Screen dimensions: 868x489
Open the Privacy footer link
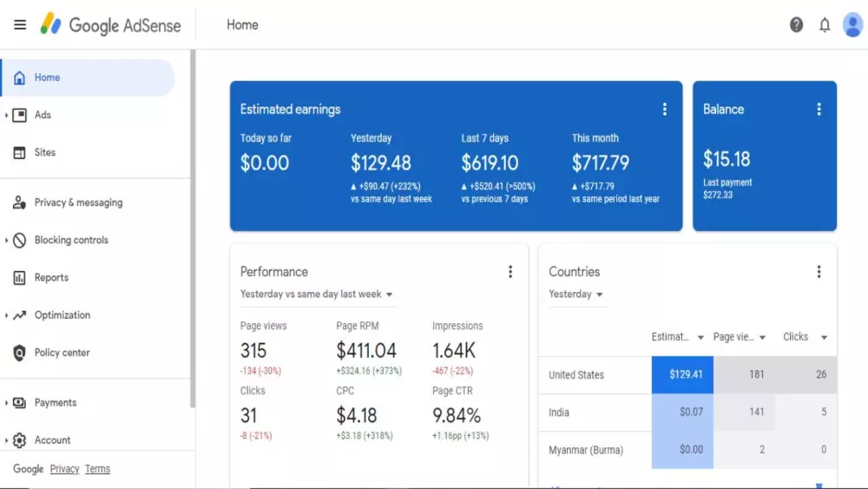[x=65, y=469]
